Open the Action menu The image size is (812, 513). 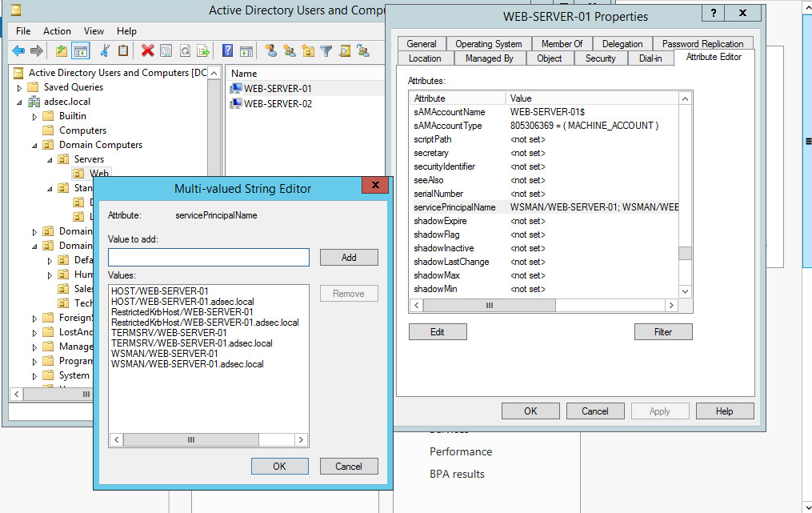pyautogui.click(x=57, y=31)
